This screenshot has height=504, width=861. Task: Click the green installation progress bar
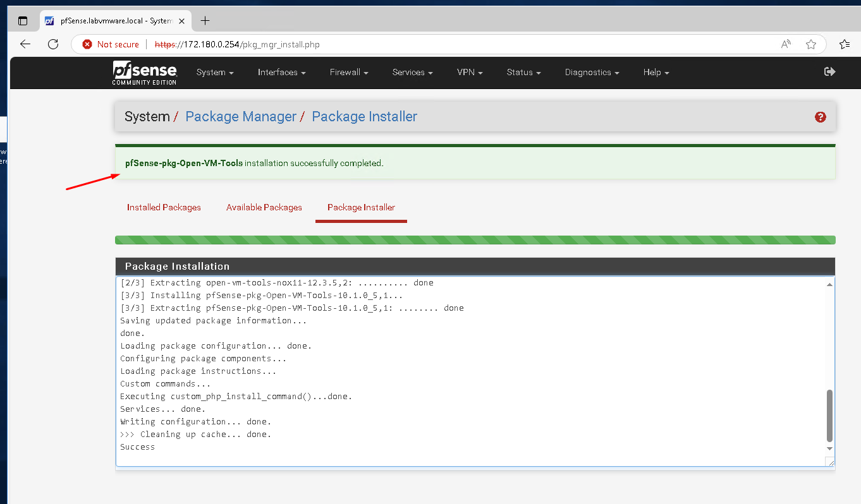click(475, 240)
